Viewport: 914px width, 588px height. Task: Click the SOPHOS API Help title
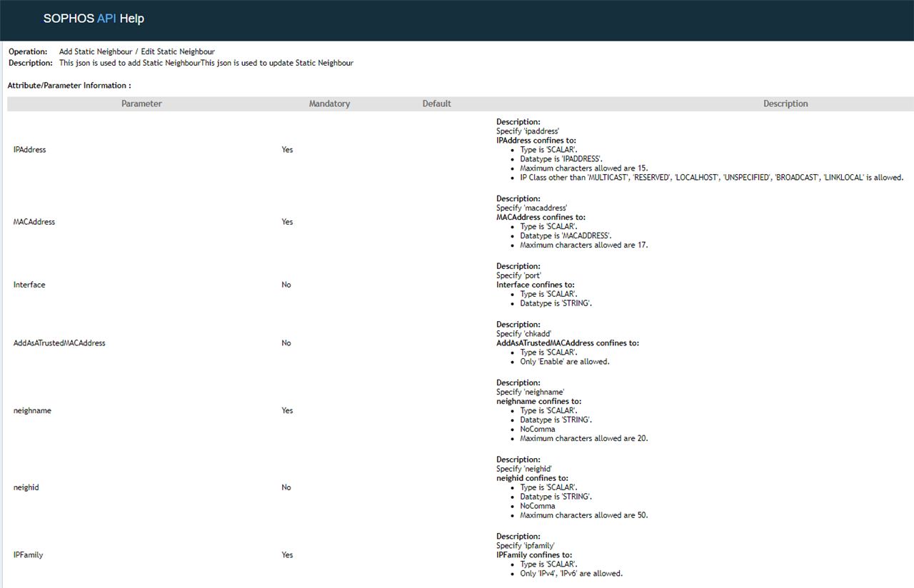tap(94, 19)
